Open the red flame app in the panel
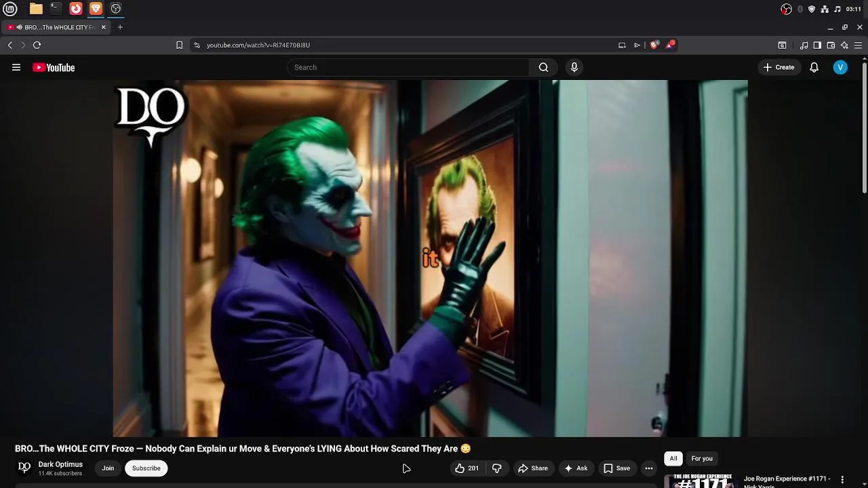 76,9
